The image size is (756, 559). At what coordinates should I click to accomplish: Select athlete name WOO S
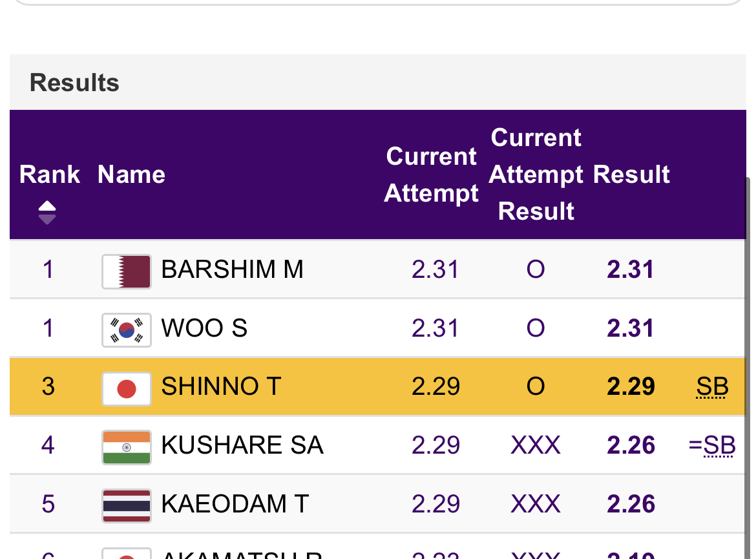click(x=204, y=328)
